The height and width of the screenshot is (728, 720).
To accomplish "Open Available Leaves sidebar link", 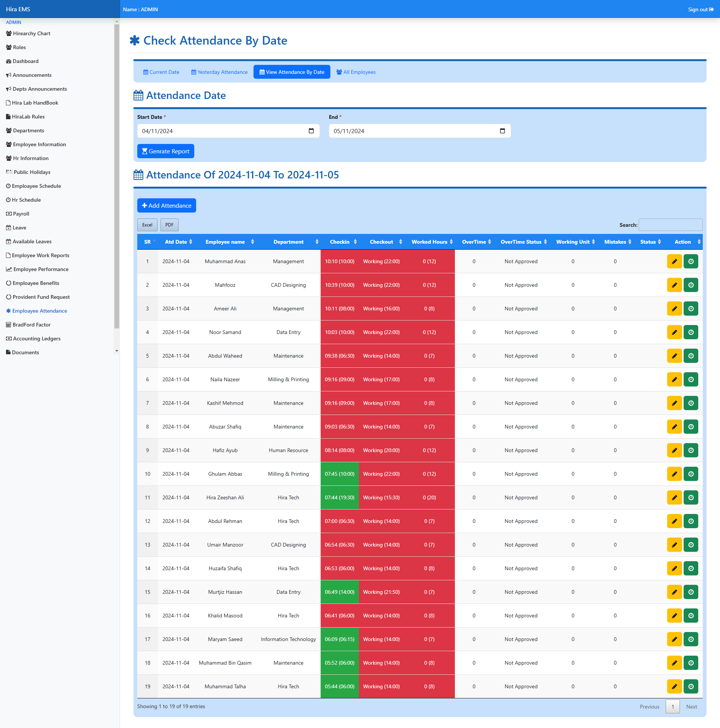I will coord(28,241).
